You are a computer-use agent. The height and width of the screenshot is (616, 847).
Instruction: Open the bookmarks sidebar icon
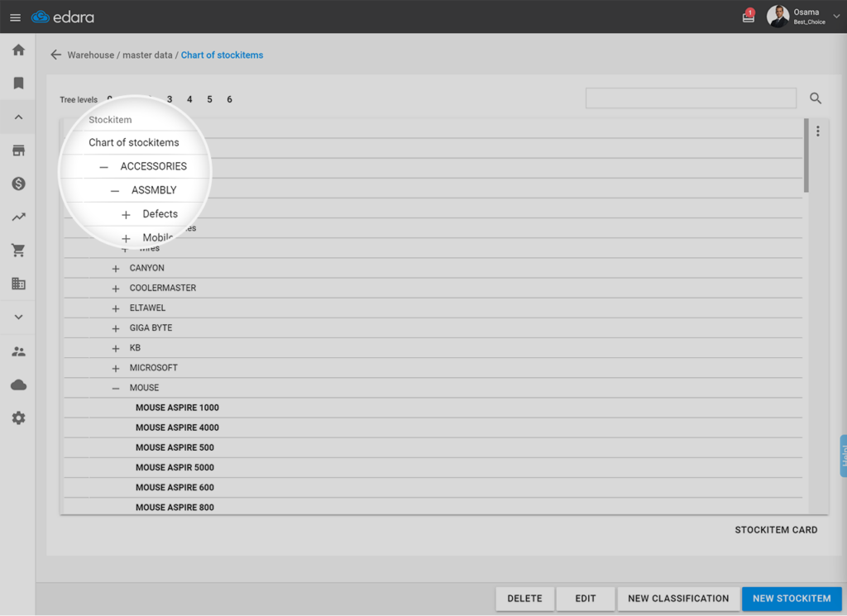[x=18, y=84]
